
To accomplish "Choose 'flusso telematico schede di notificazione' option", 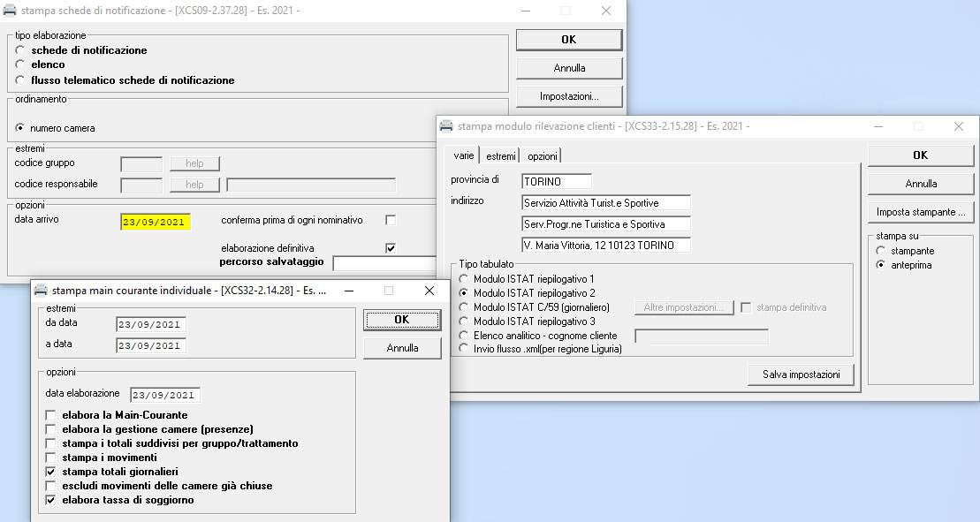I will (20, 79).
